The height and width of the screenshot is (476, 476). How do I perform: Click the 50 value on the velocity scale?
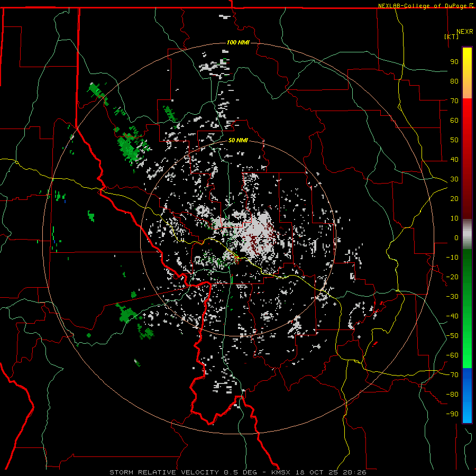pyautogui.click(x=454, y=140)
